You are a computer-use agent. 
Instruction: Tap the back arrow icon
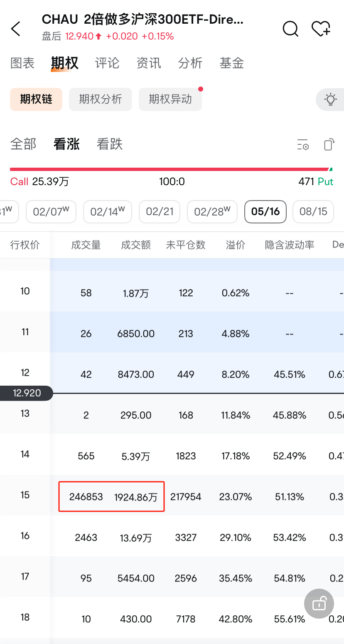pyautogui.click(x=16, y=29)
